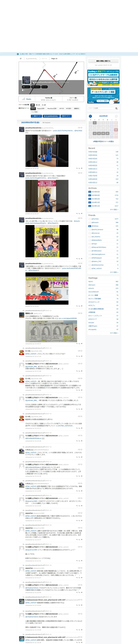Expand Archives with すべて表示
Screen dimensions: 138x644
click(x=114, y=210)
